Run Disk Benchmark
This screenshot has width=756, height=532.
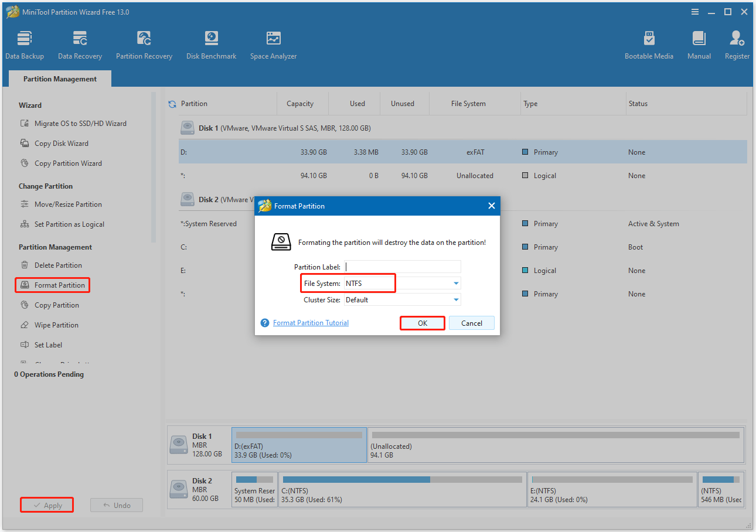coord(211,44)
